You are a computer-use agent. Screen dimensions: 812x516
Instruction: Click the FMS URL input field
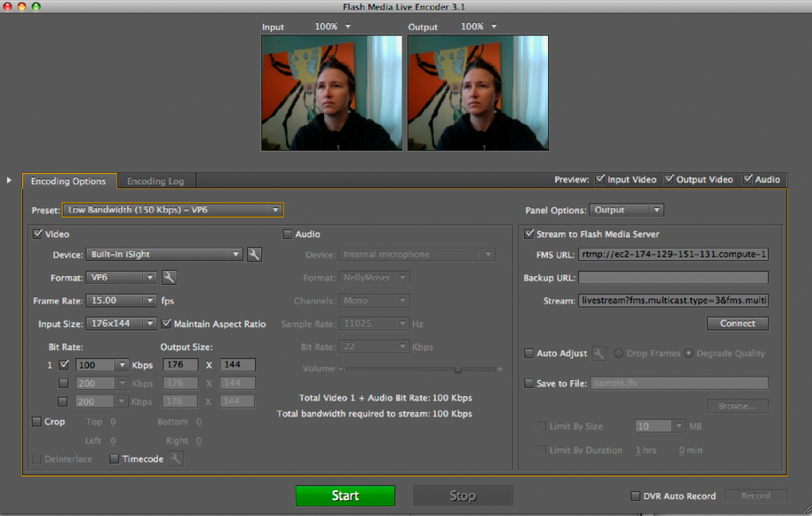(x=673, y=254)
